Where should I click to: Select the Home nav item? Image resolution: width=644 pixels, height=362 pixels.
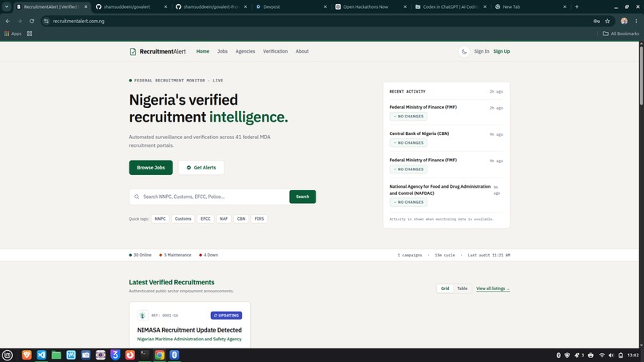click(x=202, y=51)
